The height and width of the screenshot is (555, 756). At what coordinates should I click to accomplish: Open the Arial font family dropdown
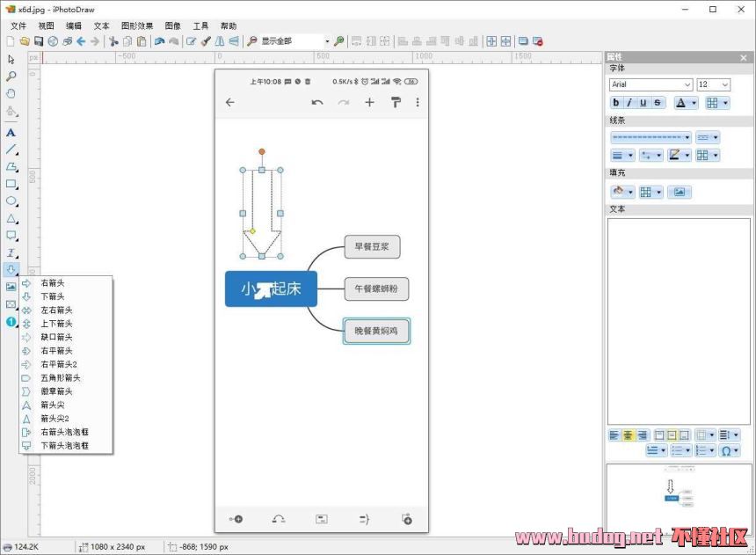click(x=687, y=84)
